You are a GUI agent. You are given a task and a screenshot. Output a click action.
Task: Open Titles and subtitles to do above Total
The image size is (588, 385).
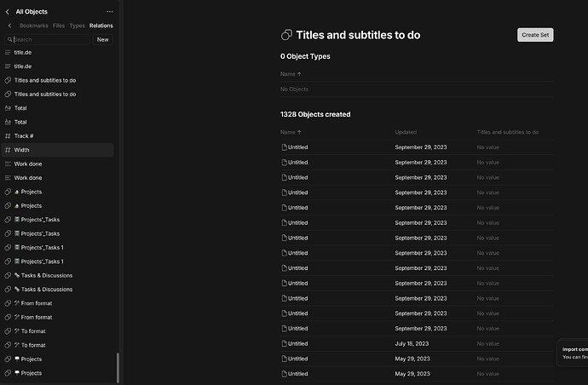(x=57, y=94)
